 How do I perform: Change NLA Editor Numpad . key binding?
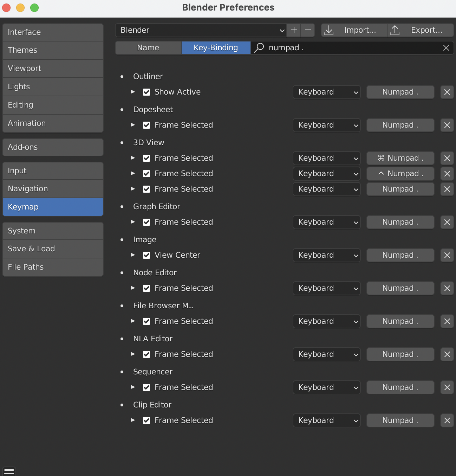coord(400,354)
